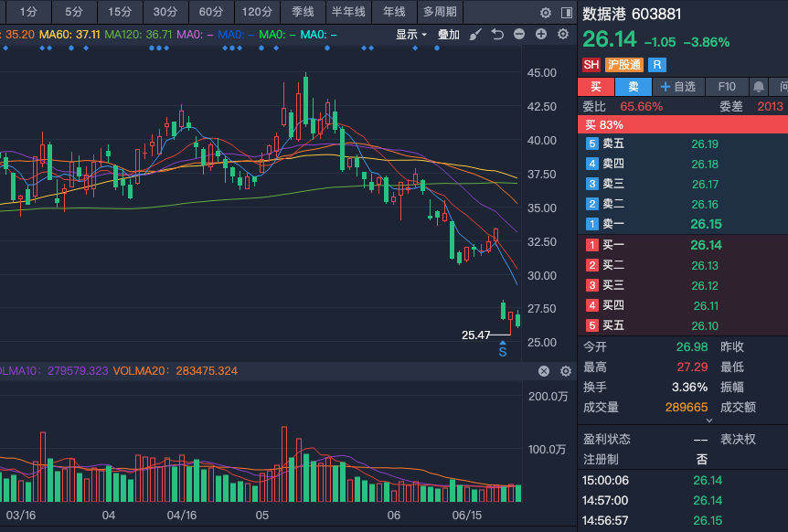Click current price 26.14 header

(610, 39)
